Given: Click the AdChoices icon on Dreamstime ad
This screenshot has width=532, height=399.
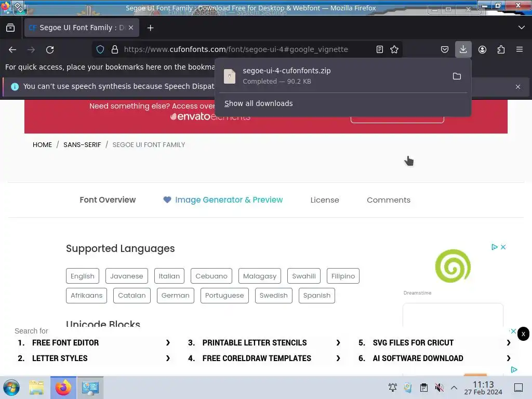Looking at the screenshot, I should (495, 247).
